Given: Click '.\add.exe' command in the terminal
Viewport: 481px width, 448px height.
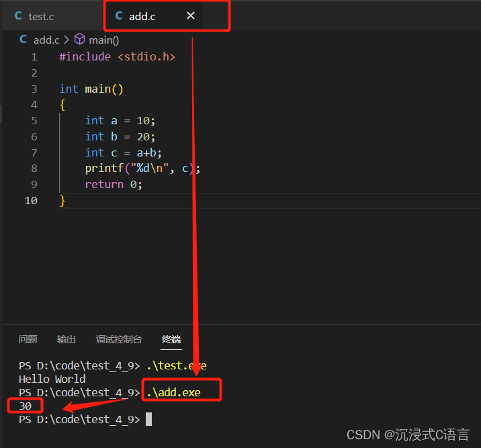Looking at the screenshot, I should click(x=173, y=392).
